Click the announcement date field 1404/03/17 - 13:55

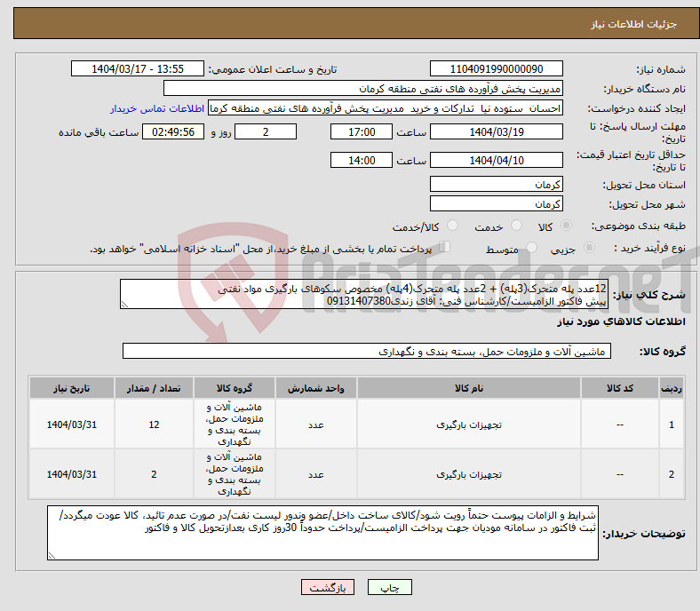(x=138, y=68)
